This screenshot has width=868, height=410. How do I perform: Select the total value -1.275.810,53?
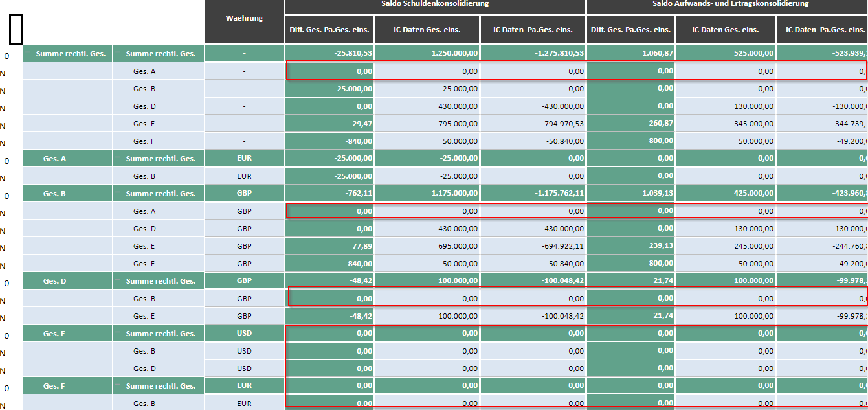point(533,53)
